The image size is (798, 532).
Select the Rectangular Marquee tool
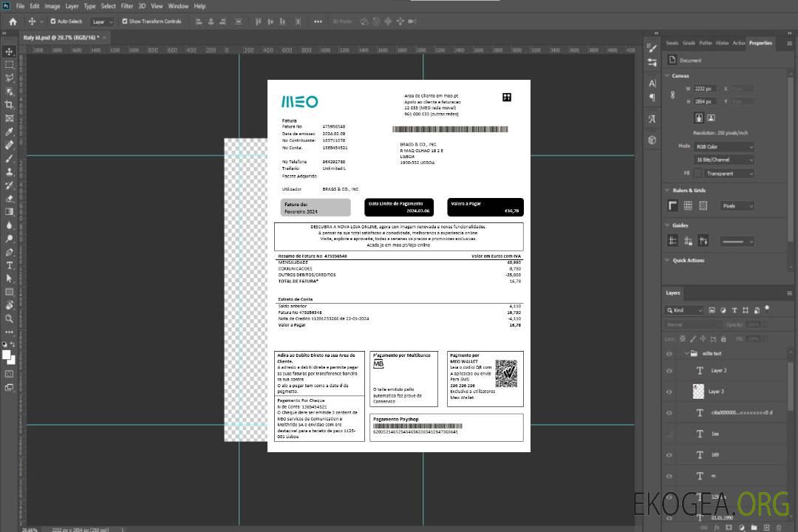click(x=9, y=65)
